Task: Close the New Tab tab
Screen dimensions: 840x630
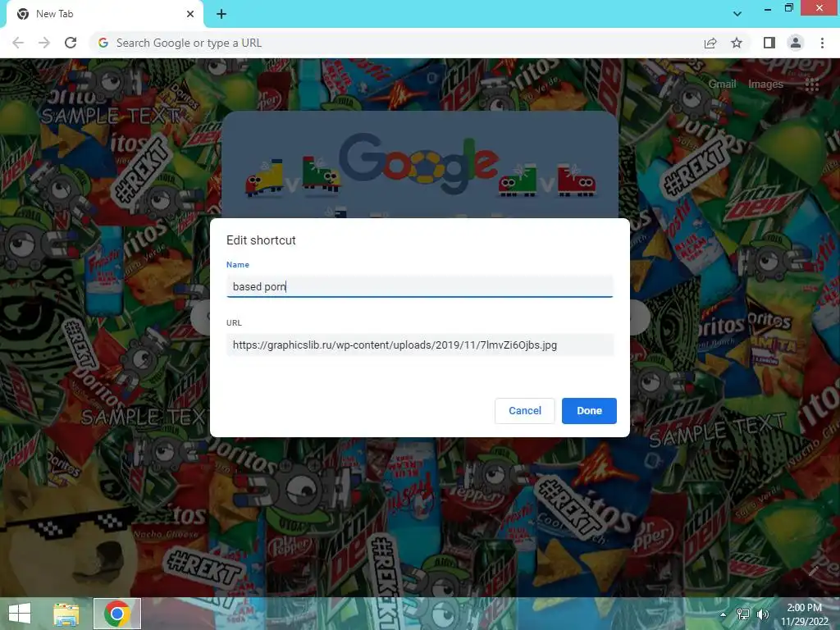Action: click(x=190, y=14)
